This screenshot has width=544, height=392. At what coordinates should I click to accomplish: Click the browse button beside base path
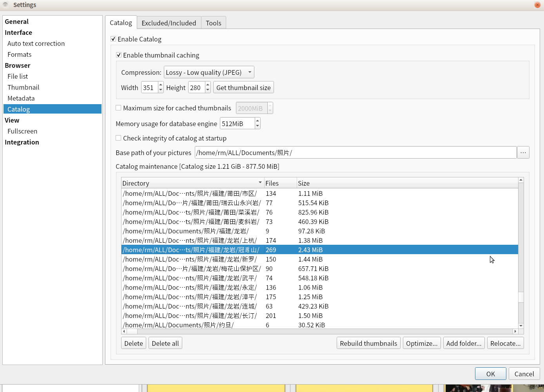(523, 153)
